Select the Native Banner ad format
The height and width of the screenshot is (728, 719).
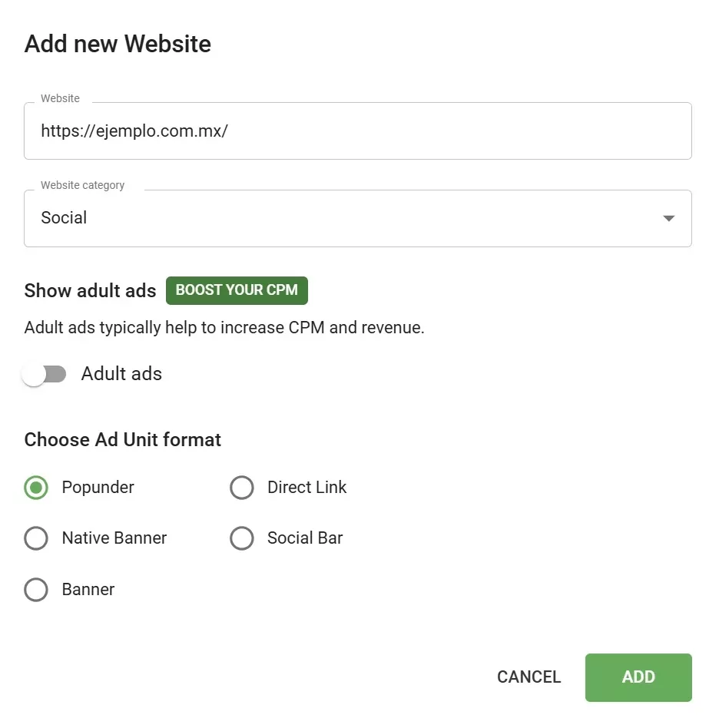[35, 538]
